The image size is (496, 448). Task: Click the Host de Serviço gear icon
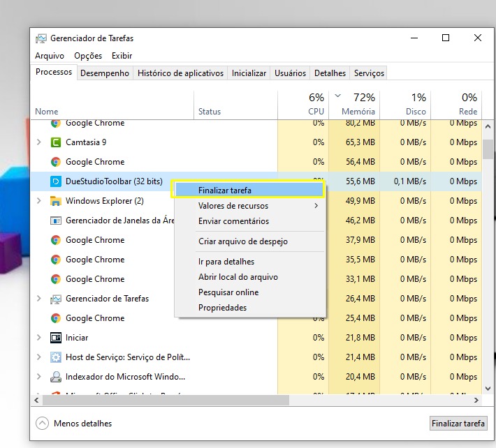pyautogui.click(x=56, y=357)
